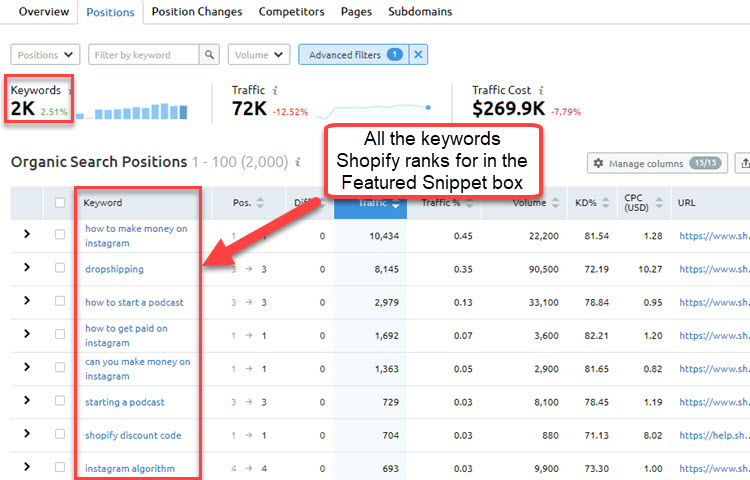Open the instagram algorithm keyword link

click(130, 468)
